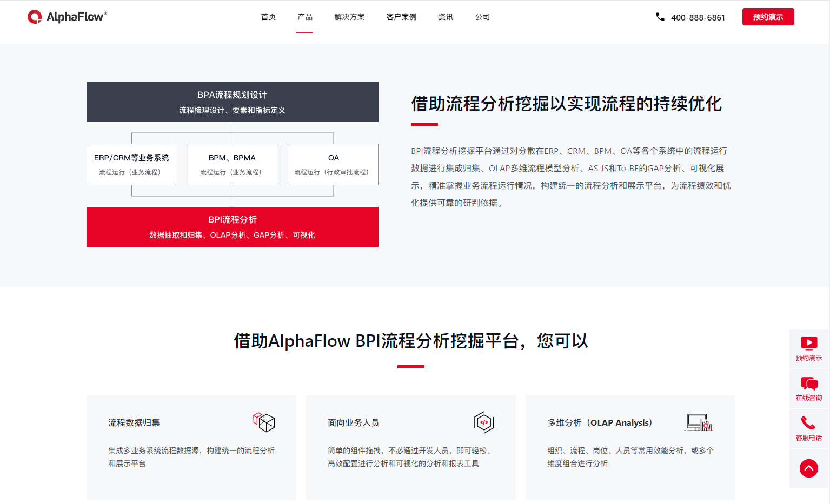Select the 产品 nav item
This screenshot has width=830, height=504.
[x=305, y=17]
